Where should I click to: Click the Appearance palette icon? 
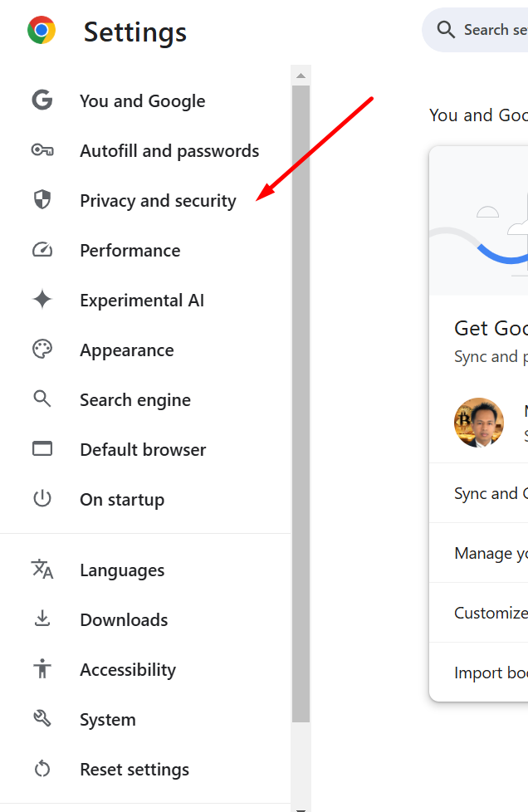[x=42, y=350]
